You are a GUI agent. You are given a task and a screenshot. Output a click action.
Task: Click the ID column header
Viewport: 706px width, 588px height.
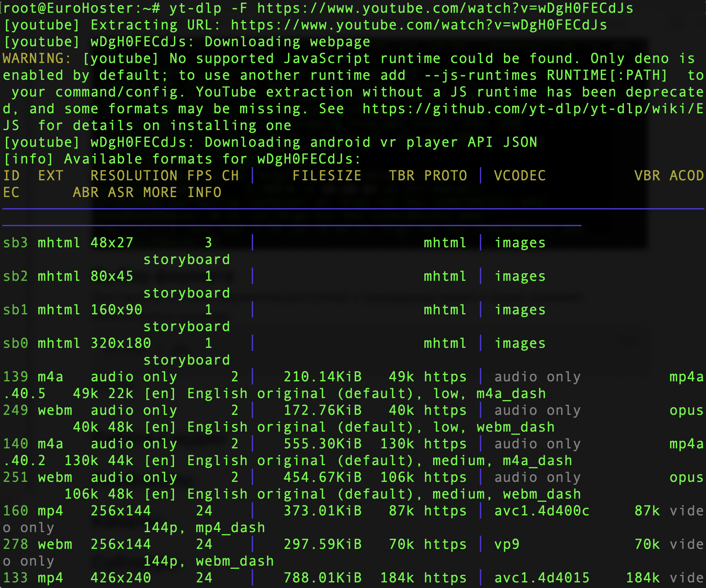tap(12, 176)
